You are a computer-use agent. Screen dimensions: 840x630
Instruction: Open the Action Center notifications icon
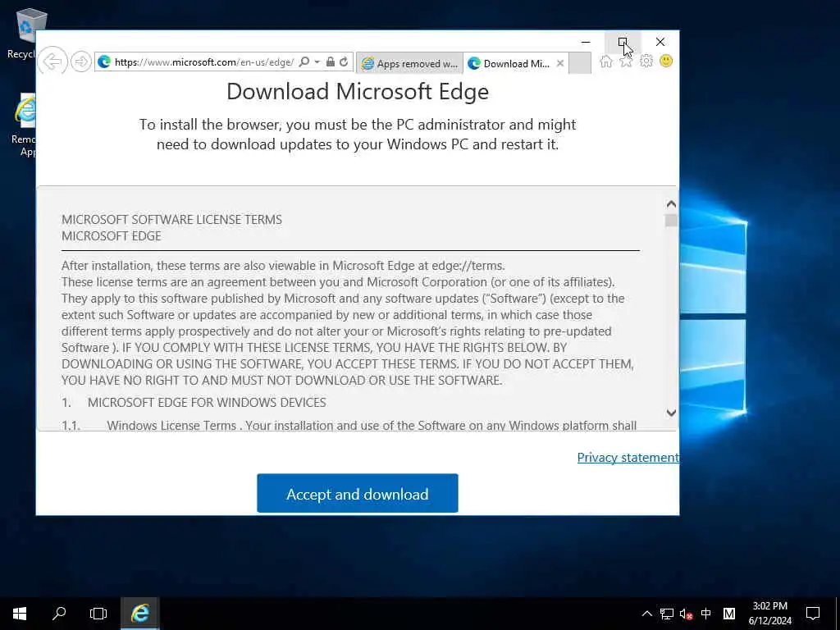(x=813, y=614)
